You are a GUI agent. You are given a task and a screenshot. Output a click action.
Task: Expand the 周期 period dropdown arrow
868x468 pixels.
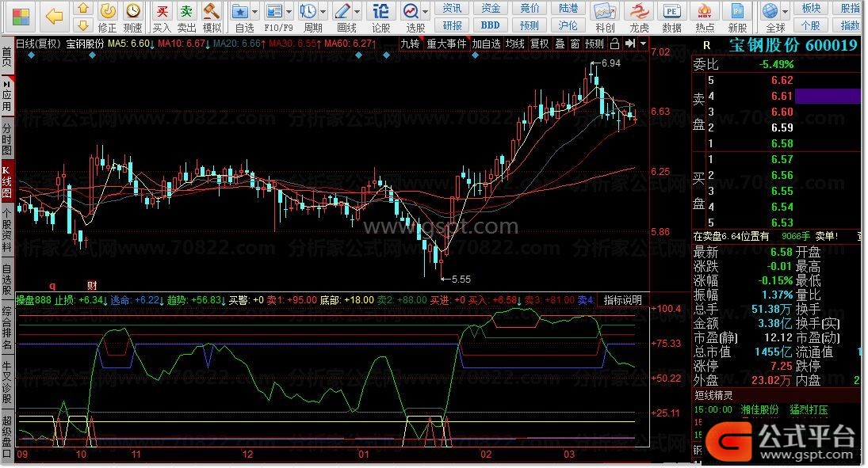pos(323,12)
